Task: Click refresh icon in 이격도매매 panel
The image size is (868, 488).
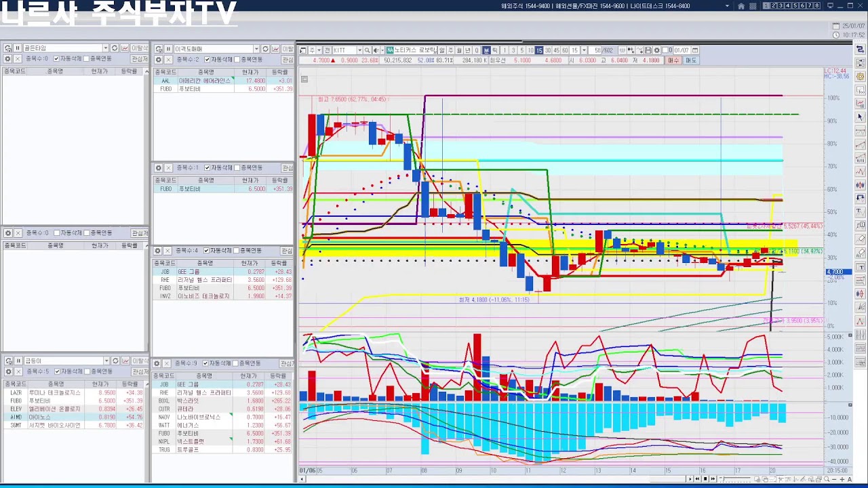Action: click(265, 49)
